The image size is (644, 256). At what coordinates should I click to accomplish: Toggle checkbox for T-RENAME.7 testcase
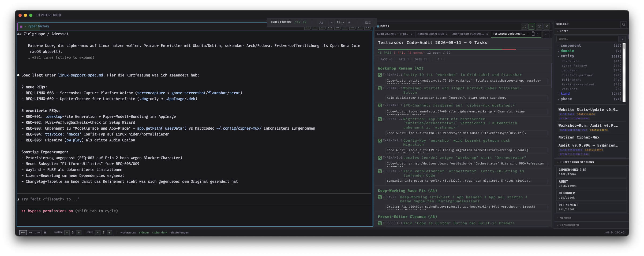380,171
